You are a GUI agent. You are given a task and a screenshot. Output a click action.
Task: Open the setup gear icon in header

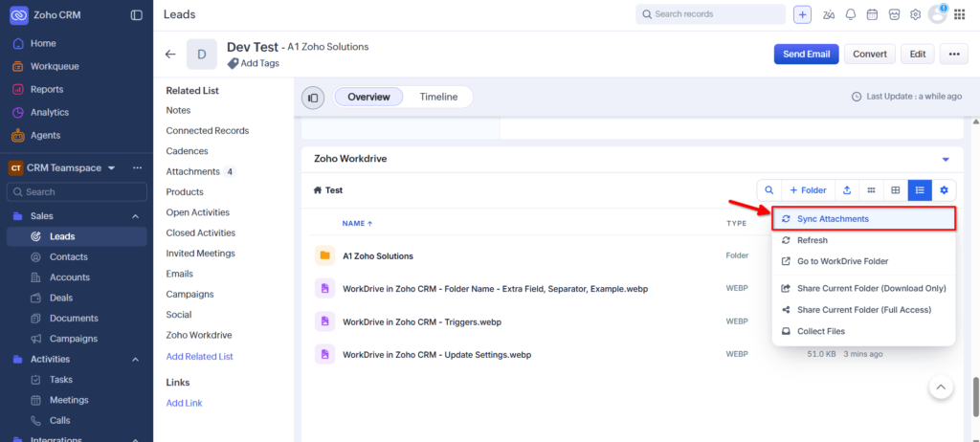tap(915, 14)
